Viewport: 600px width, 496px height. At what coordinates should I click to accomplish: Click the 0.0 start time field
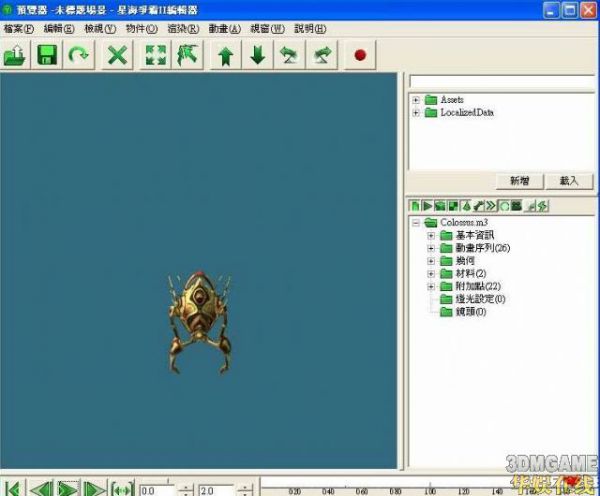pyautogui.click(x=158, y=491)
